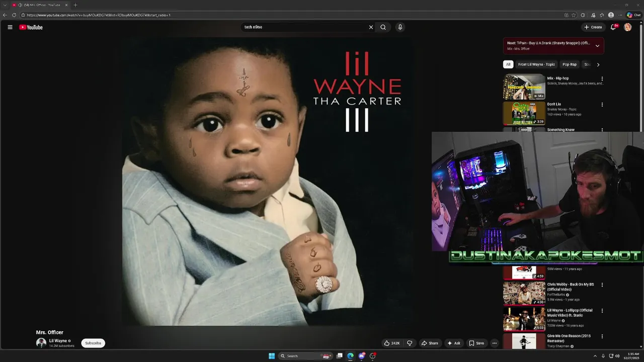Open the browser Settings and more menu
This screenshot has height=362, width=644.
(x=620, y=15)
